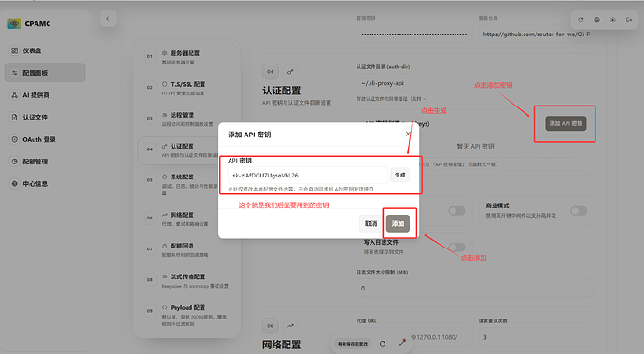Viewport: 644px width, 354px height.
Task: Click the key icon beside 04 badge
Action: [290, 72]
